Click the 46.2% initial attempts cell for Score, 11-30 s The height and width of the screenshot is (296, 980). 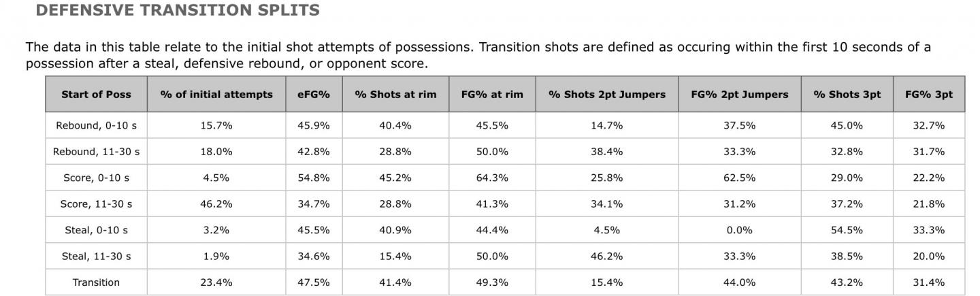tap(216, 204)
